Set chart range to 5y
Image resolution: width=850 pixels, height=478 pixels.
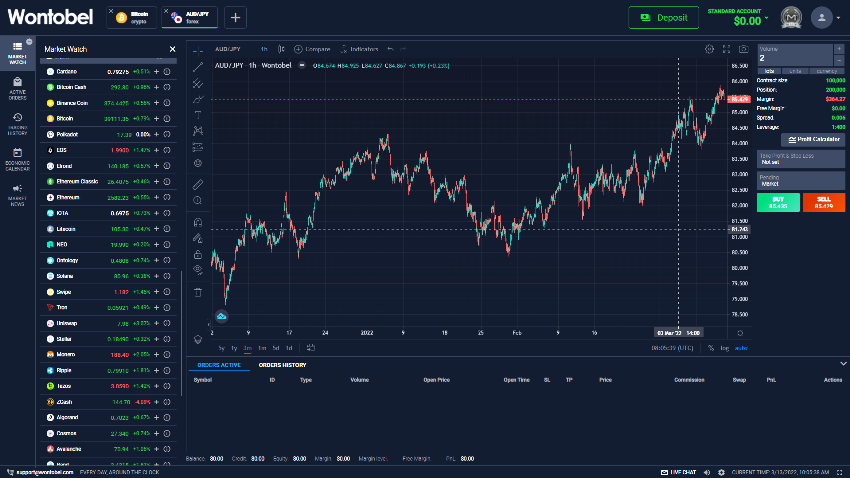221,348
